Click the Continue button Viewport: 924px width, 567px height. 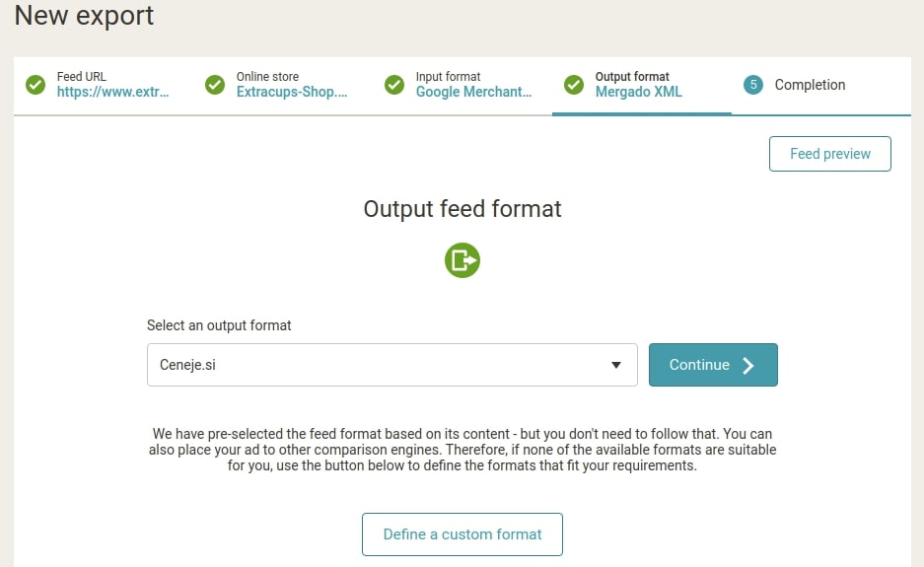tap(713, 365)
